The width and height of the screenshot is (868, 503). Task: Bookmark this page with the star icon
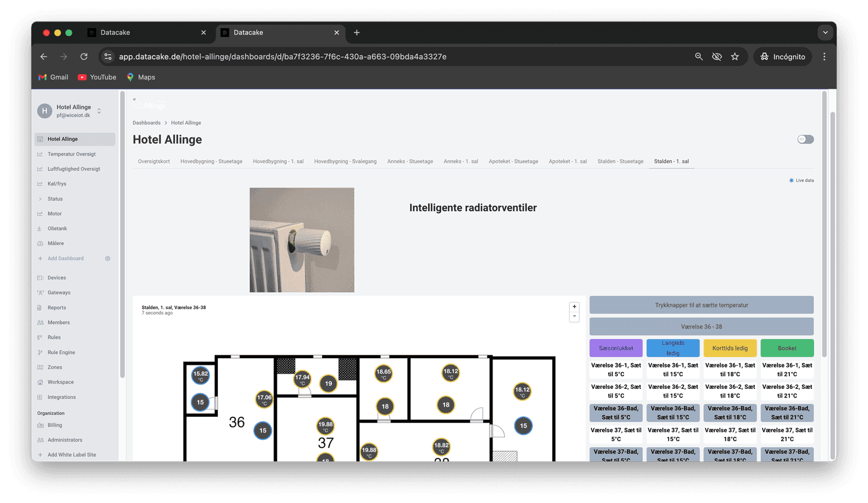coord(735,57)
